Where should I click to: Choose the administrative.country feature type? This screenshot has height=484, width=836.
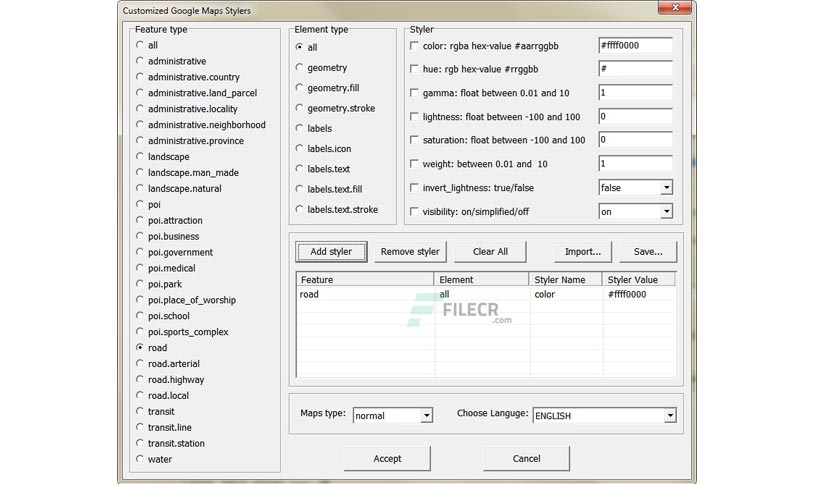(x=140, y=77)
